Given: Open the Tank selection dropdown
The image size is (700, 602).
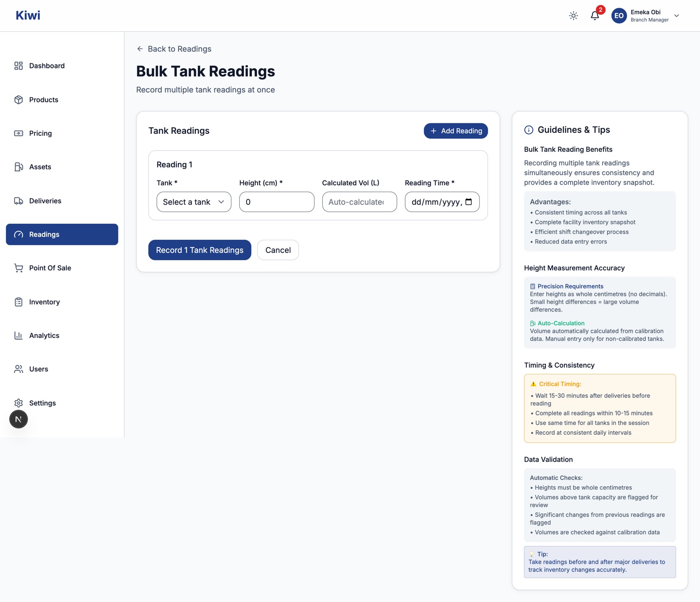Looking at the screenshot, I should [194, 202].
